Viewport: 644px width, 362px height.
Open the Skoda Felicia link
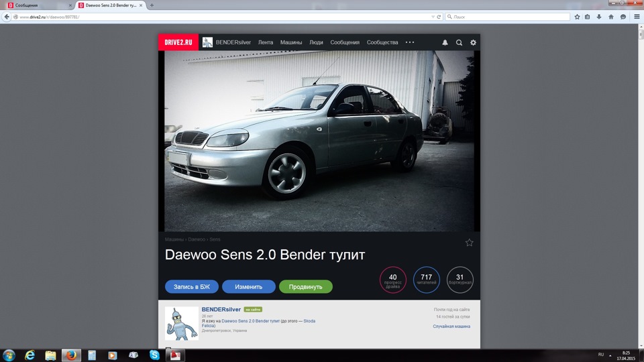309,321
